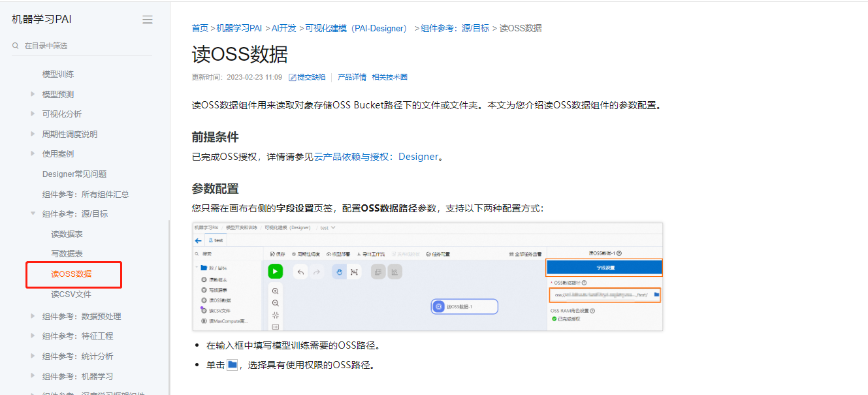Enlarge the Designer canvas screenshot image

point(428,277)
